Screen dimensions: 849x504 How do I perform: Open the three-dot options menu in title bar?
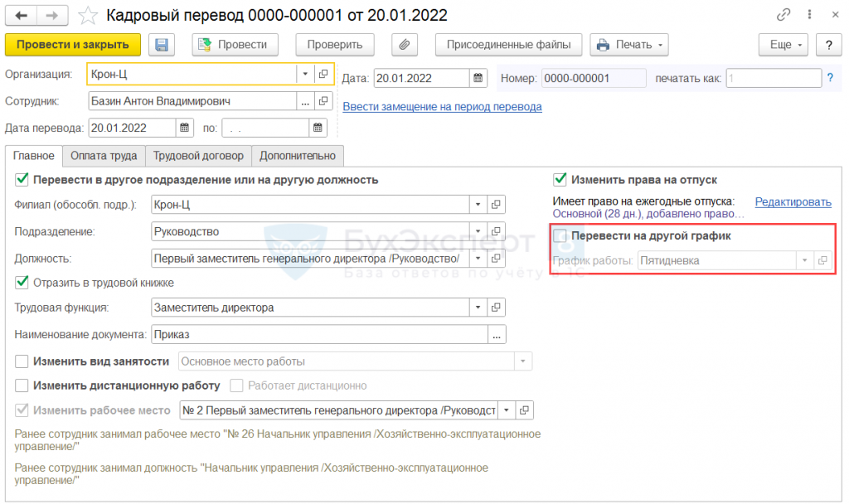tap(809, 15)
